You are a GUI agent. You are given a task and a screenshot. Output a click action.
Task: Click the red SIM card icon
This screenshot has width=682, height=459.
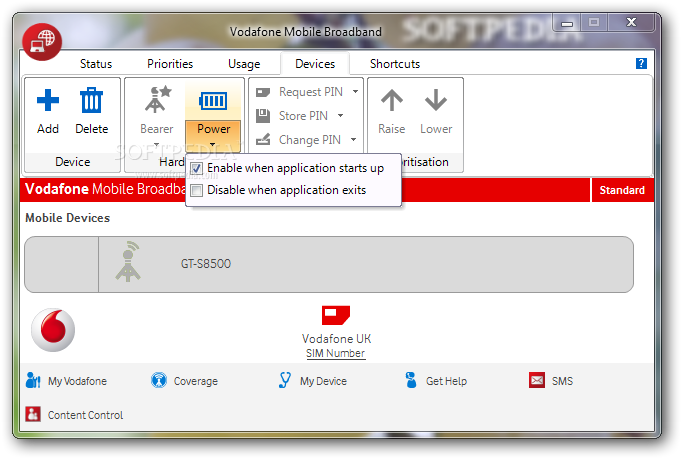336,315
